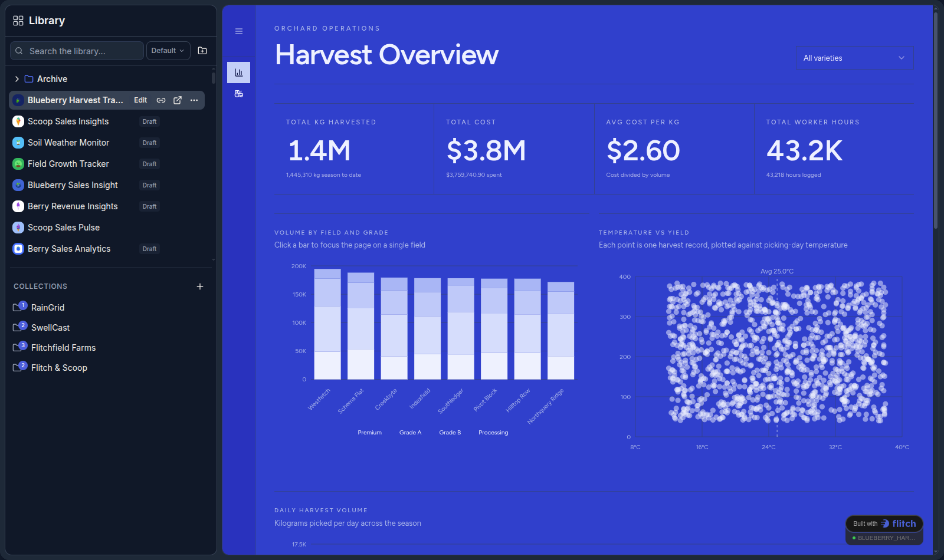
Task: Click the Soil Weather Monitor app icon
Action: click(18, 143)
